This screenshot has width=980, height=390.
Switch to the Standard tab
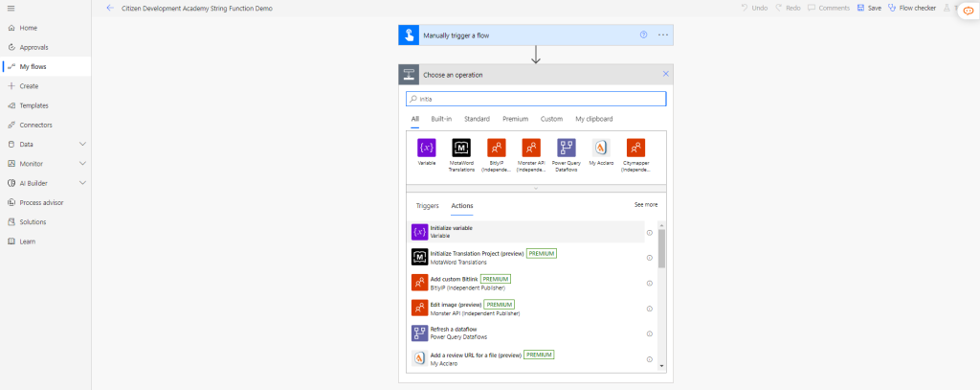(477, 119)
